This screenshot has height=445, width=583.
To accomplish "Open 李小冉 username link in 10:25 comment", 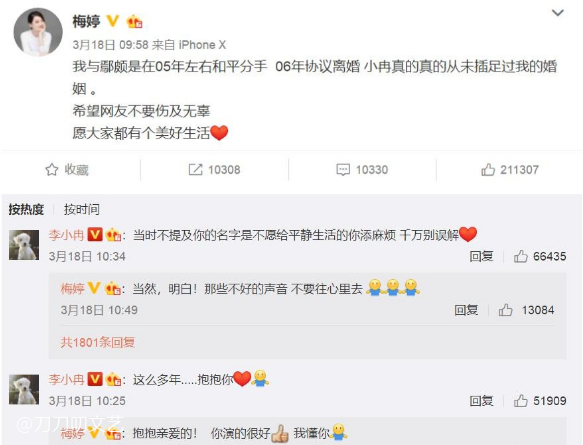I will click(66, 380).
